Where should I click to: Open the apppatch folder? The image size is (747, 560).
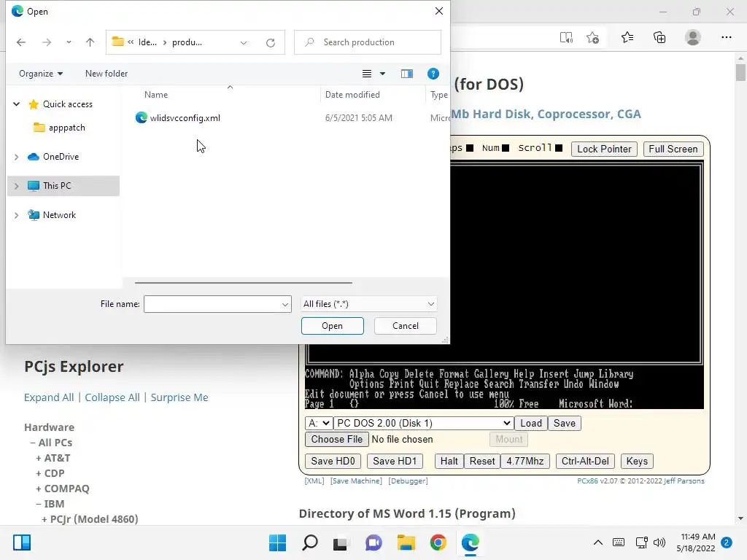[x=66, y=128]
